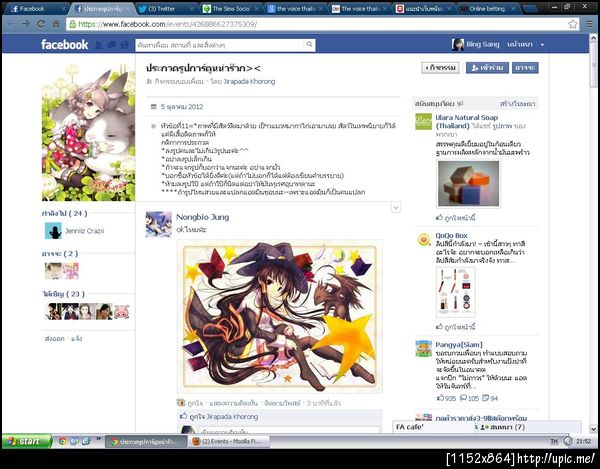Open FA cafe' chat tab
600x469 pixels.
[x=433, y=427]
